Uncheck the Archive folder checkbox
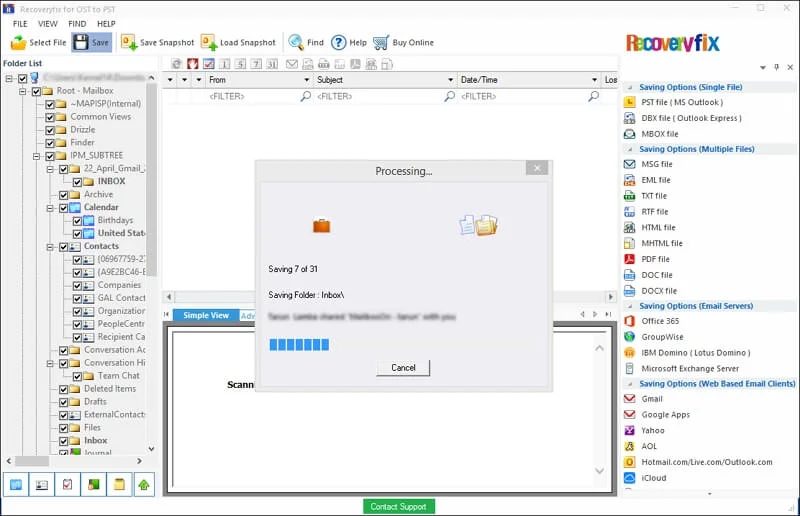 [64, 195]
